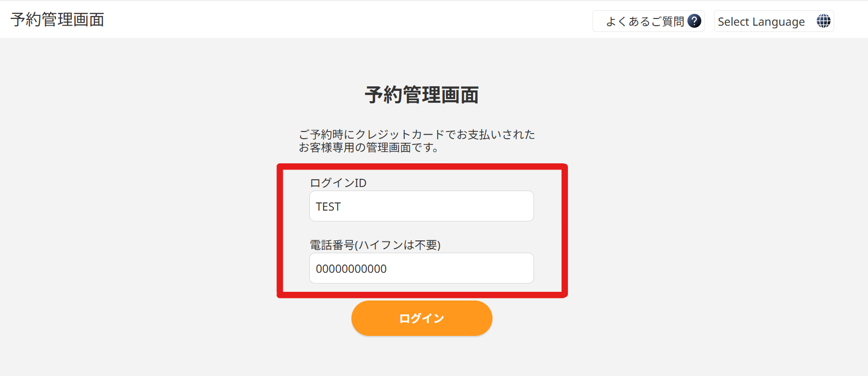This screenshot has height=376, width=868.
Task: Open the Select Language dropdown
Action: (774, 21)
